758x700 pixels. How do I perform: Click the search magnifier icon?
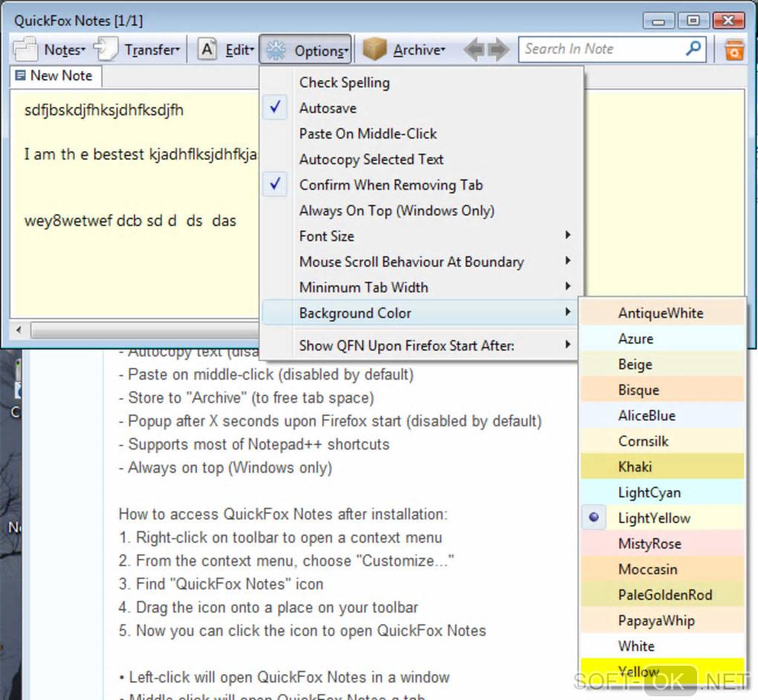pos(693,49)
